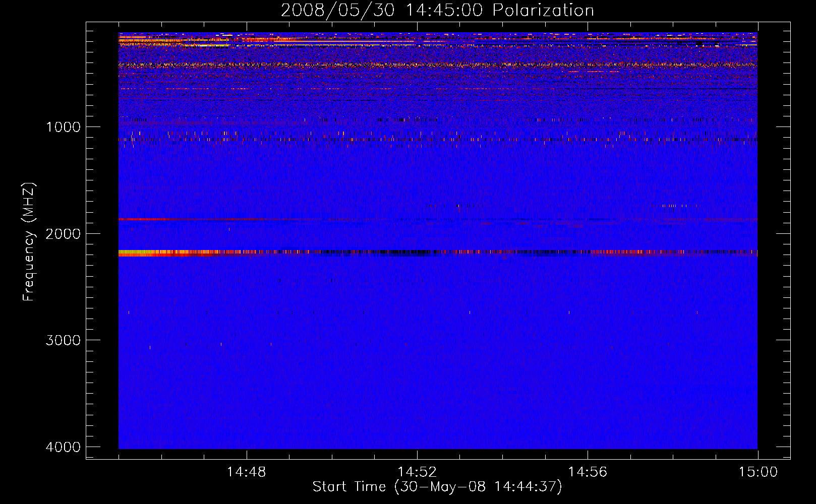Viewport: 816px width, 504px height.
Task: Click the 1000 frequency tick label
Action: coord(63,127)
